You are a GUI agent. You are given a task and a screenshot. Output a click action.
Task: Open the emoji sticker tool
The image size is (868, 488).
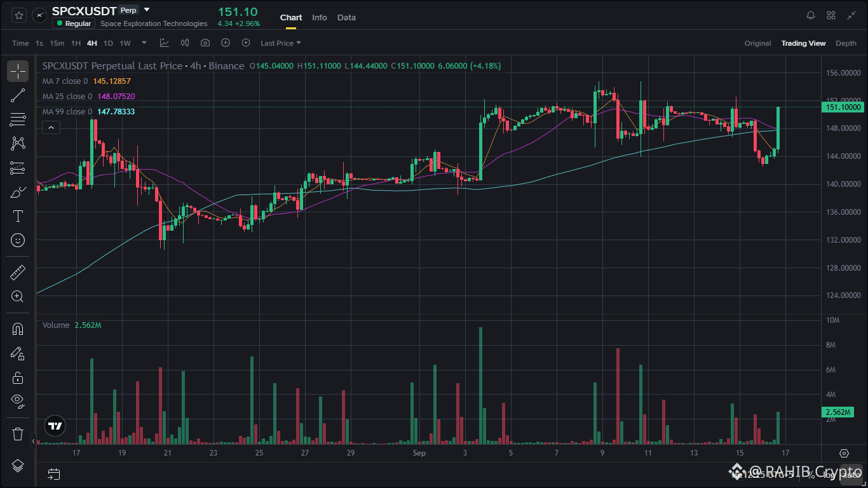pos(18,240)
